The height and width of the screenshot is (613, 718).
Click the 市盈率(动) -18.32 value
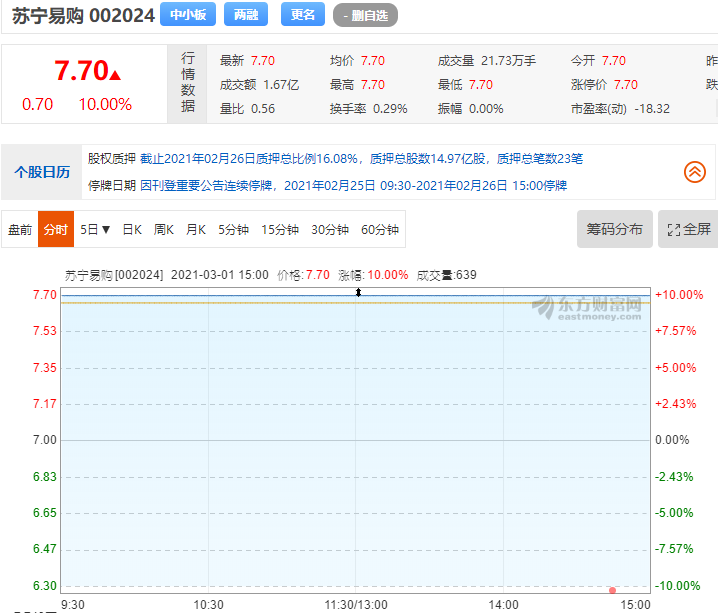(x=652, y=108)
